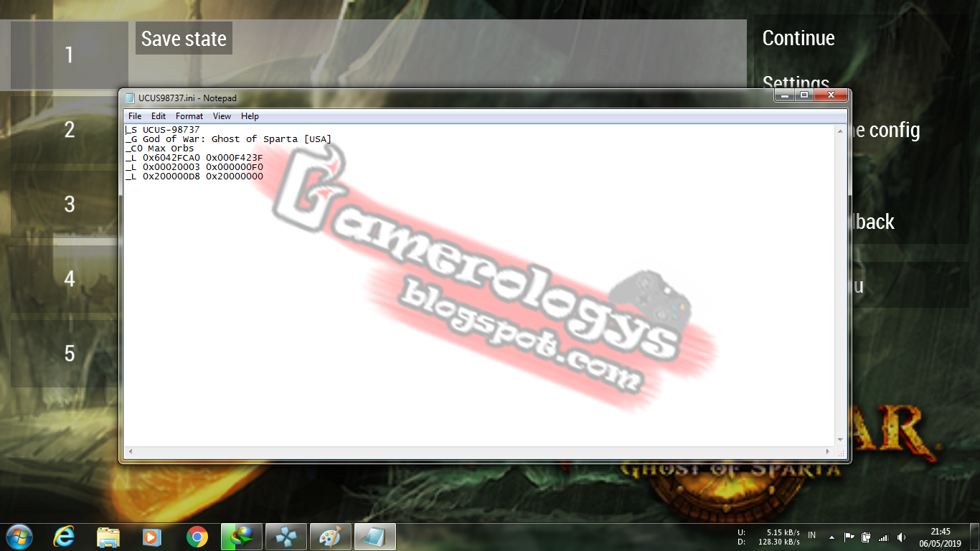Open Windows Explorer folder icon in taskbar
The height and width of the screenshot is (551, 980).
click(x=108, y=536)
